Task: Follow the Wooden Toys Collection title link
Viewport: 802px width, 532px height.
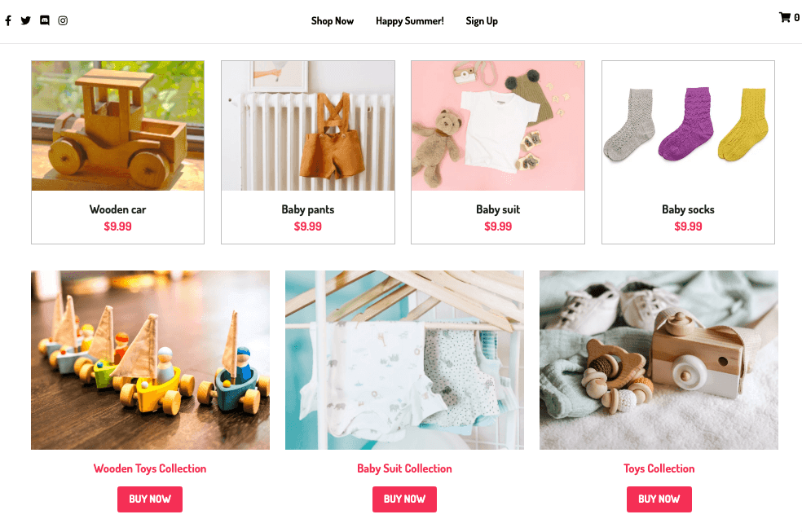Action: 150,468
